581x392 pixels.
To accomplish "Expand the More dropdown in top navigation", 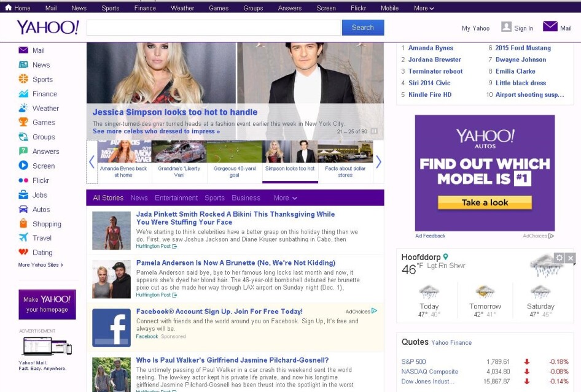I will [424, 8].
